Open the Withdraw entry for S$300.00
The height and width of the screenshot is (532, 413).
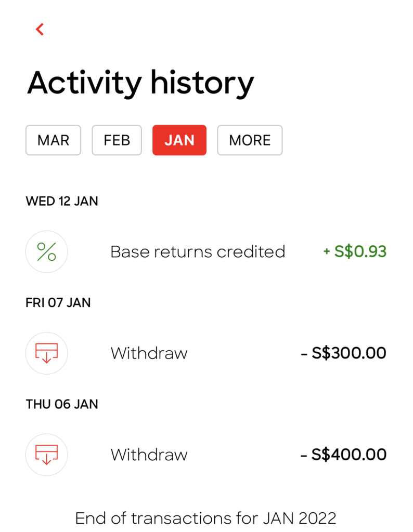pos(206,353)
